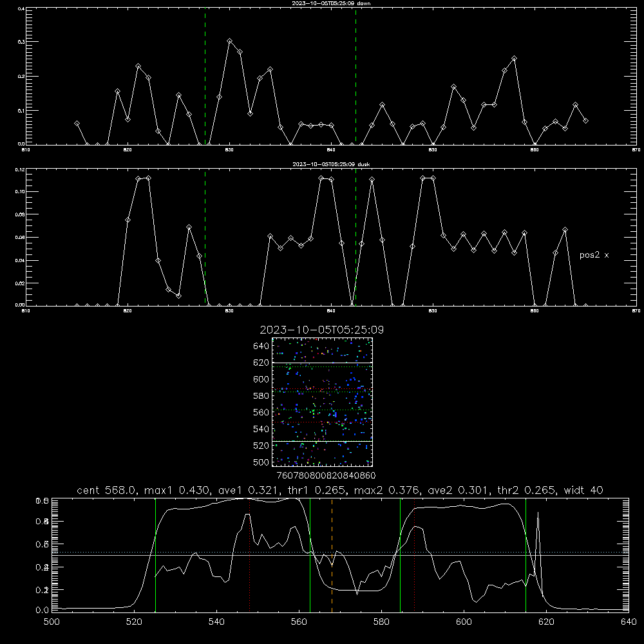Click the dusk plot title text
The width and height of the screenshot is (644, 644).
[331, 164]
